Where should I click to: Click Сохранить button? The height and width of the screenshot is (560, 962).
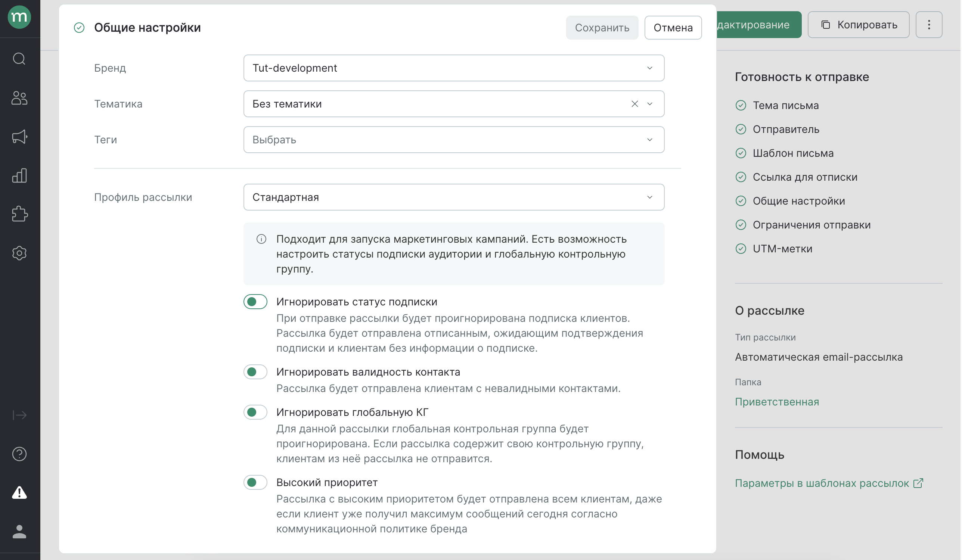[602, 28]
